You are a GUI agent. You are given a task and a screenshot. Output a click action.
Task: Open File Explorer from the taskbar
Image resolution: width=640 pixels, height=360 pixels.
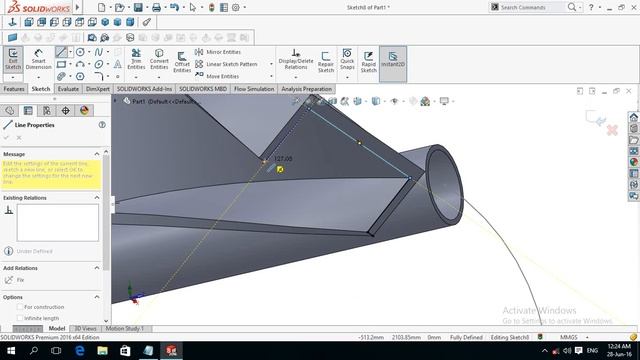pyautogui.click(x=102, y=351)
